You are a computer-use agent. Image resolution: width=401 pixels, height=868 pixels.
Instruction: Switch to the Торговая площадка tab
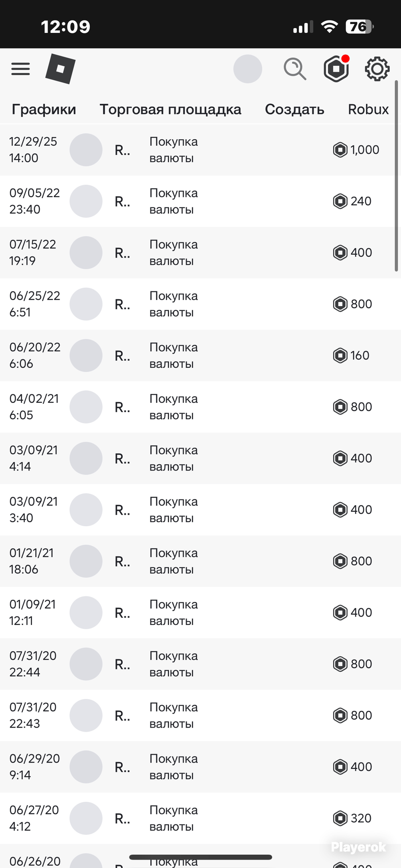coord(170,109)
